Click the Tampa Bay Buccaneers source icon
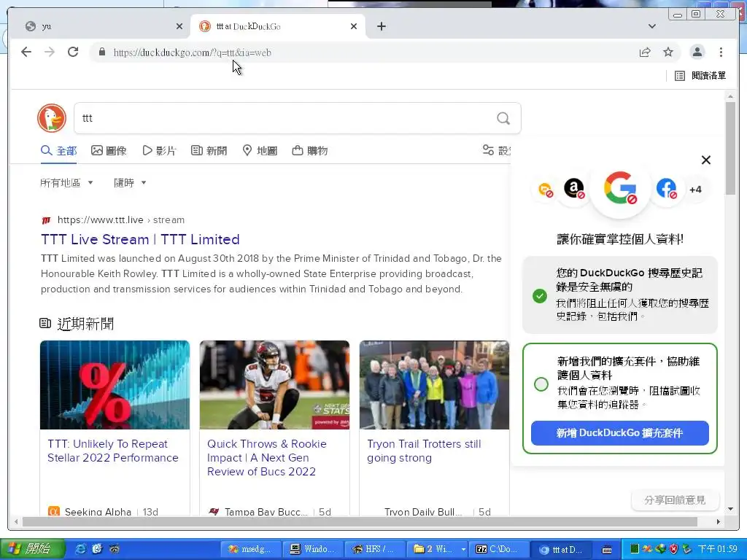Image resolution: width=747 pixels, height=560 pixels. coord(214,511)
